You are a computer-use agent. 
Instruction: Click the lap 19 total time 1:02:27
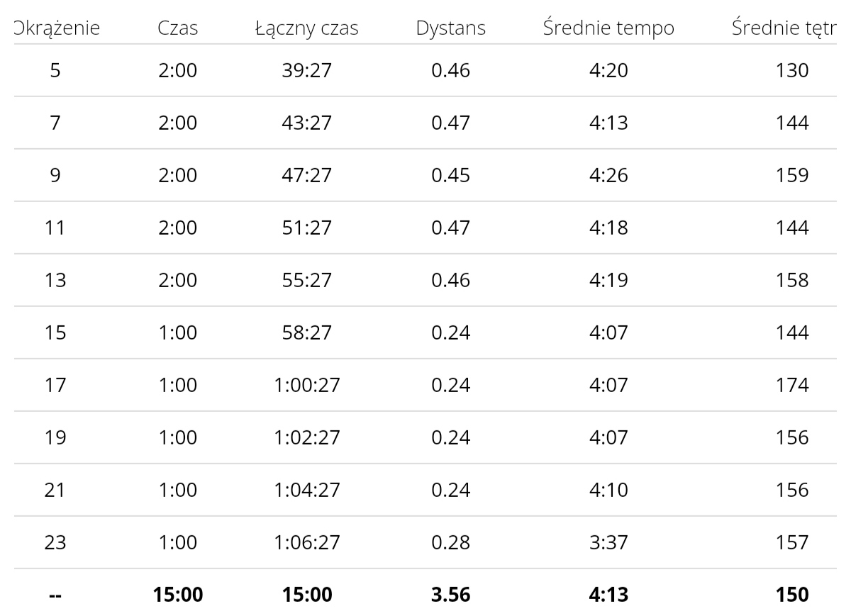click(307, 438)
